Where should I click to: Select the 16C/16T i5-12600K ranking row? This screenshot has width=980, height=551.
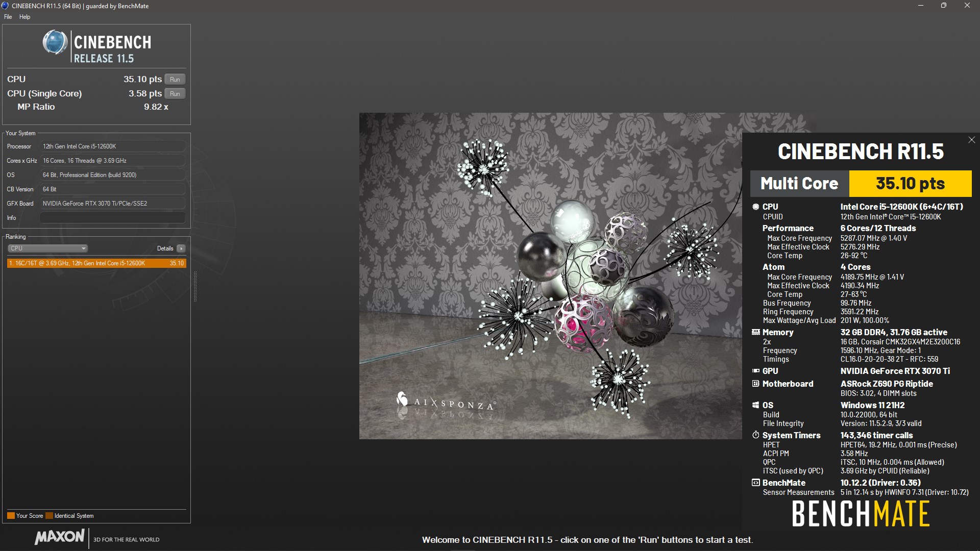click(x=96, y=263)
